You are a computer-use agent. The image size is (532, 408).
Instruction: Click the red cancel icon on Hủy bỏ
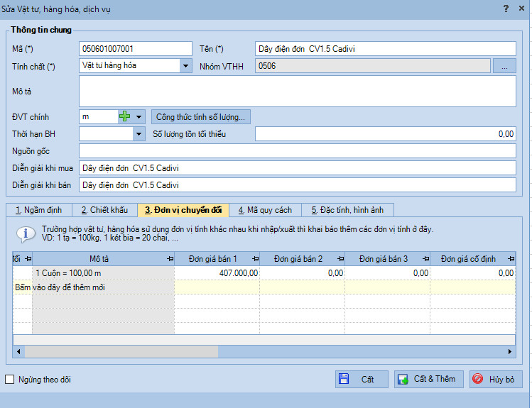tap(477, 378)
